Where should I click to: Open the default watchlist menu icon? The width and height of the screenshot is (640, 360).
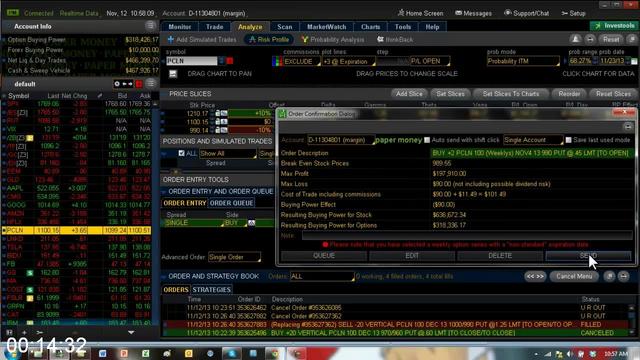pos(151,84)
